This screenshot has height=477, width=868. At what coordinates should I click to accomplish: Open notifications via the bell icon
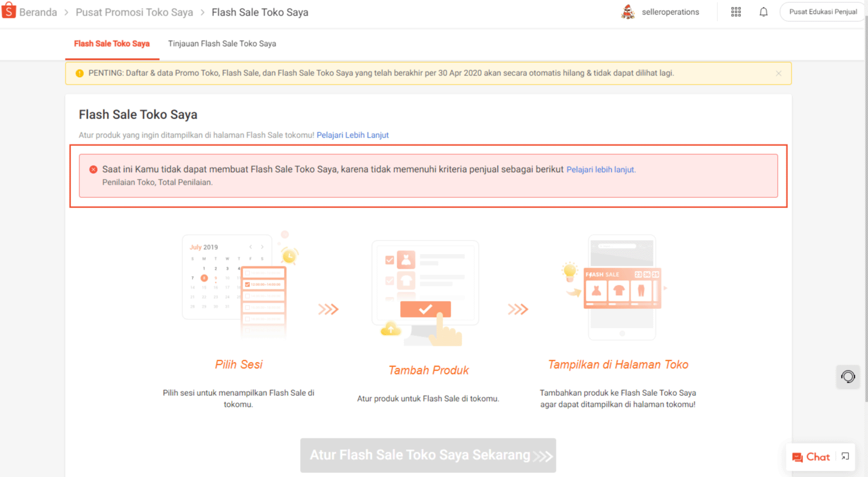coord(763,12)
